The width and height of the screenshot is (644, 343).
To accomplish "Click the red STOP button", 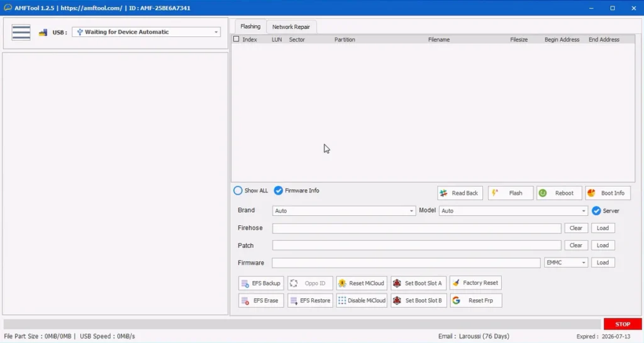I will coord(623,324).
